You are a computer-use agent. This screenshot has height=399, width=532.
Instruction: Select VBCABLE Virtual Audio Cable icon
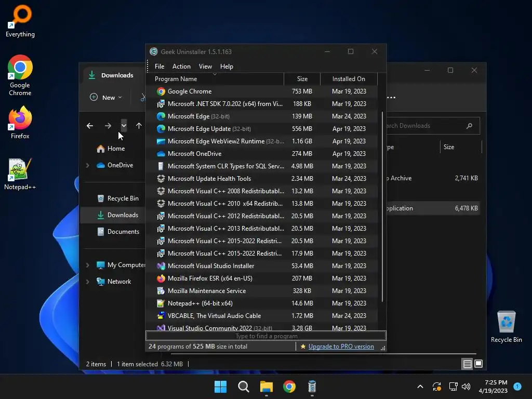pyautogui.click(x=161, y=316)
